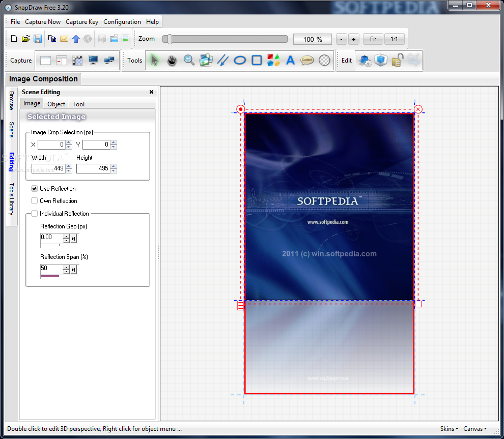Select the arrow pointer tool

[155, 60]
